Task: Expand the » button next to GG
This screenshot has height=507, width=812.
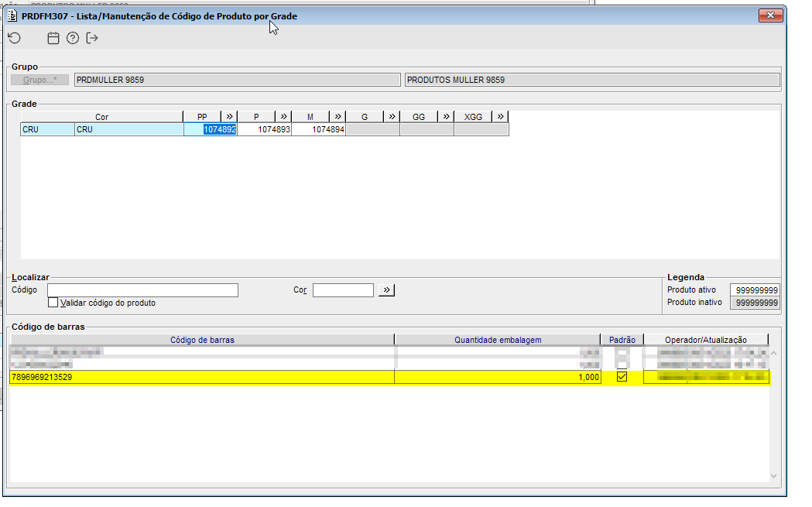Action: pyautogui.click(x=446, y=117)
